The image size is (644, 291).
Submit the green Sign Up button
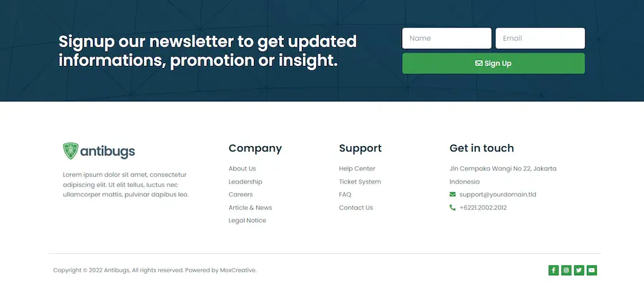[x=493, y=63]
